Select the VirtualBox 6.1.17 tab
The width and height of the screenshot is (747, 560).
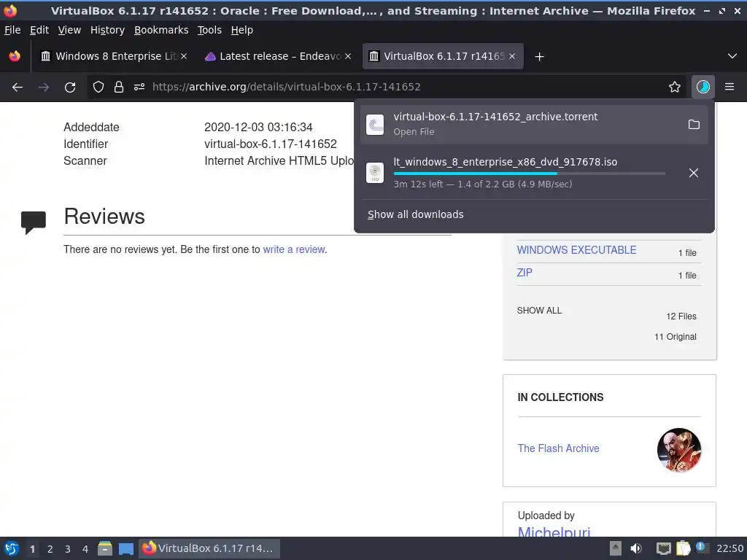click(443, 56)
